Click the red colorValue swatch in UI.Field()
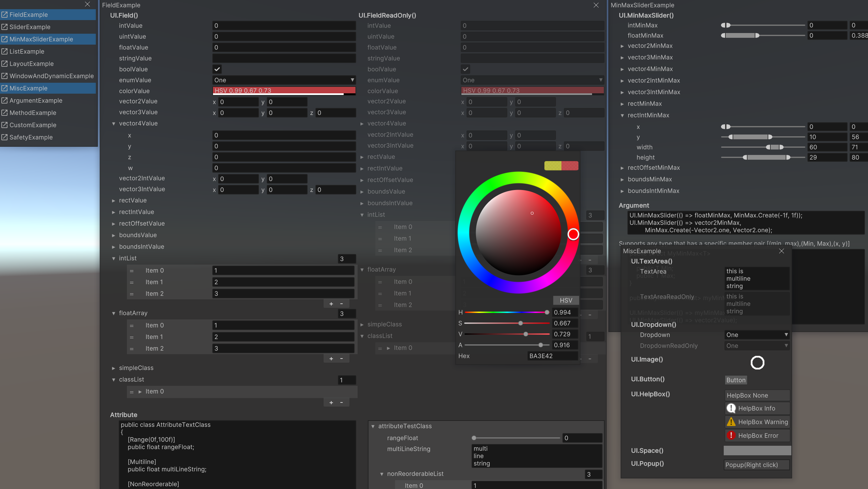 coord(284,91)
